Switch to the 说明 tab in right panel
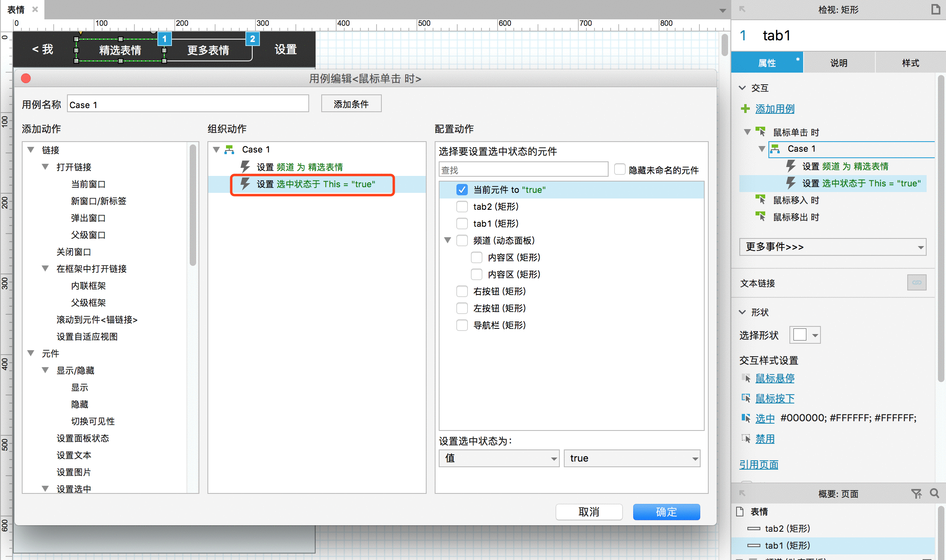The height and width of the screenshot is (560, 946). pos(839,62)
